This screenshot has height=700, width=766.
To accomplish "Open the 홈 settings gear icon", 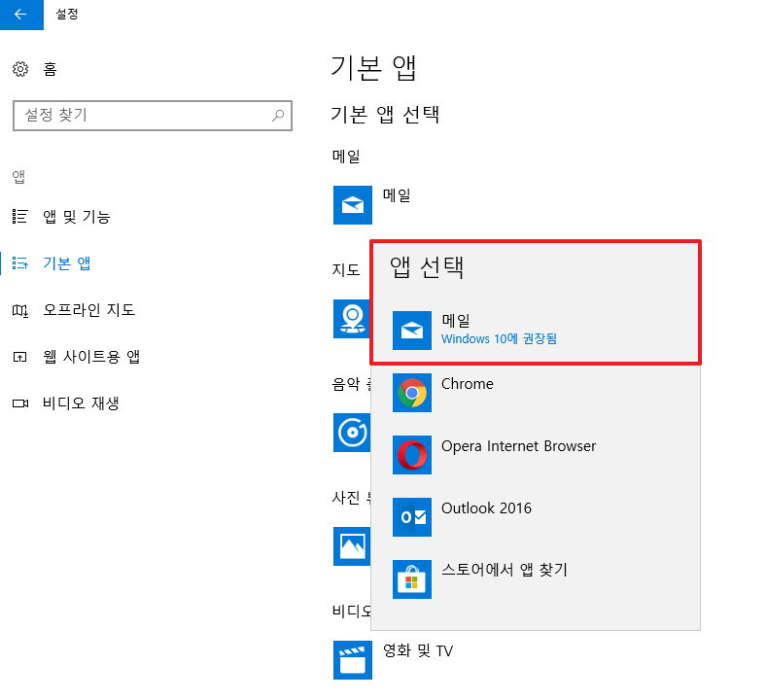I will tap(20, 69).
